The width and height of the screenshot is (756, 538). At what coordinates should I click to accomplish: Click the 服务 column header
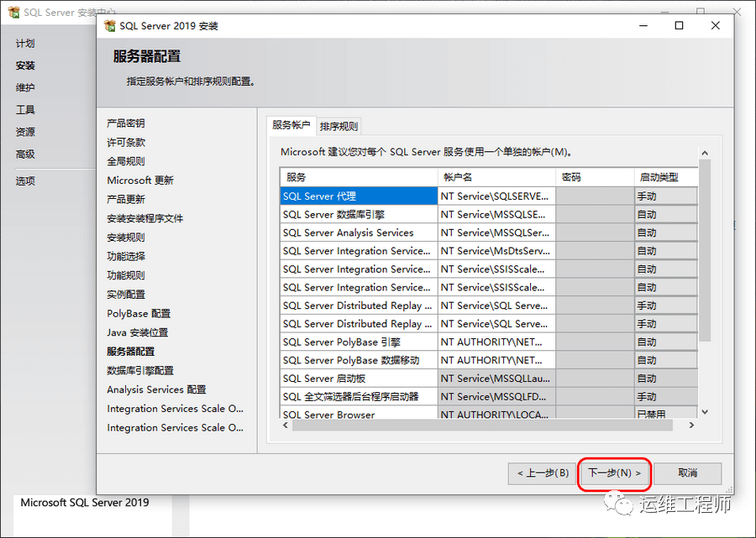[359, 177]
